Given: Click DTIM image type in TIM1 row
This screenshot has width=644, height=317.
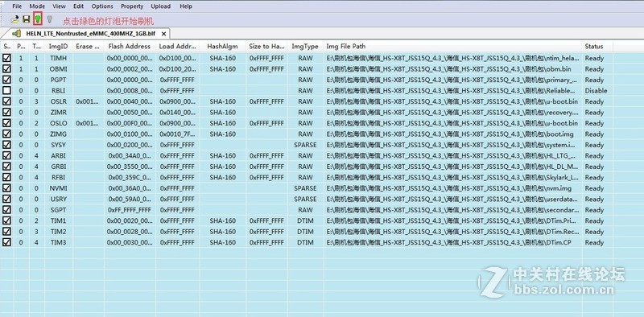Looking at the screenshot, I should pos(305,220).
